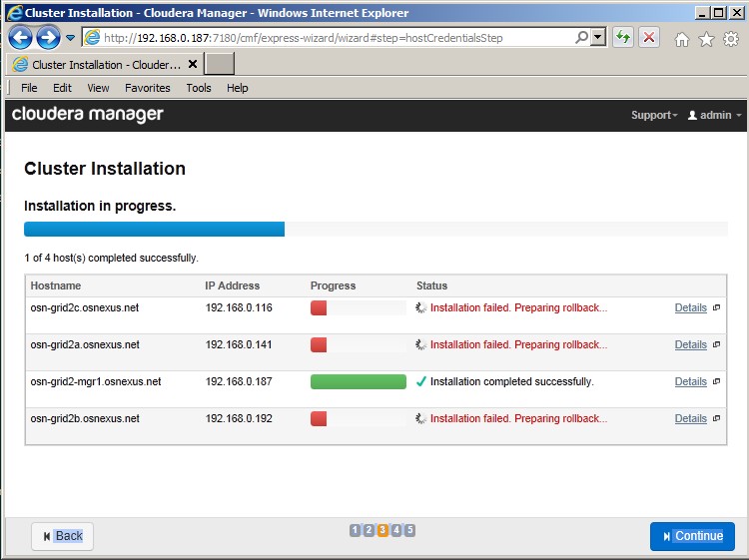Expand the Support dropdown
This screenshot has height=560, width=749.
pyautogui.click(x=654, y=115)
